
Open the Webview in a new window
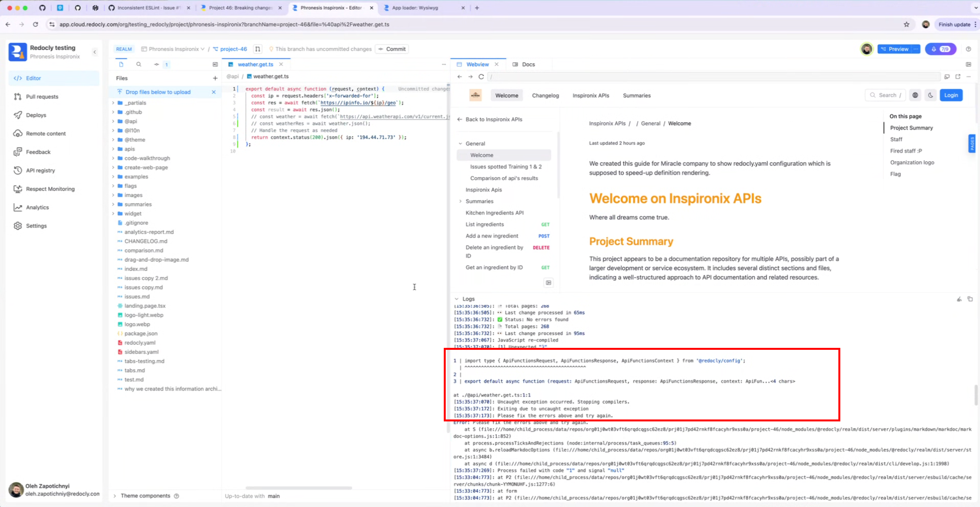[x=958, y=76]
